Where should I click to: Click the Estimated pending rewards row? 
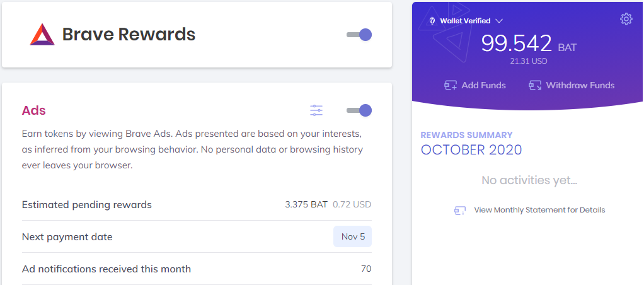[x=197, y=204]
